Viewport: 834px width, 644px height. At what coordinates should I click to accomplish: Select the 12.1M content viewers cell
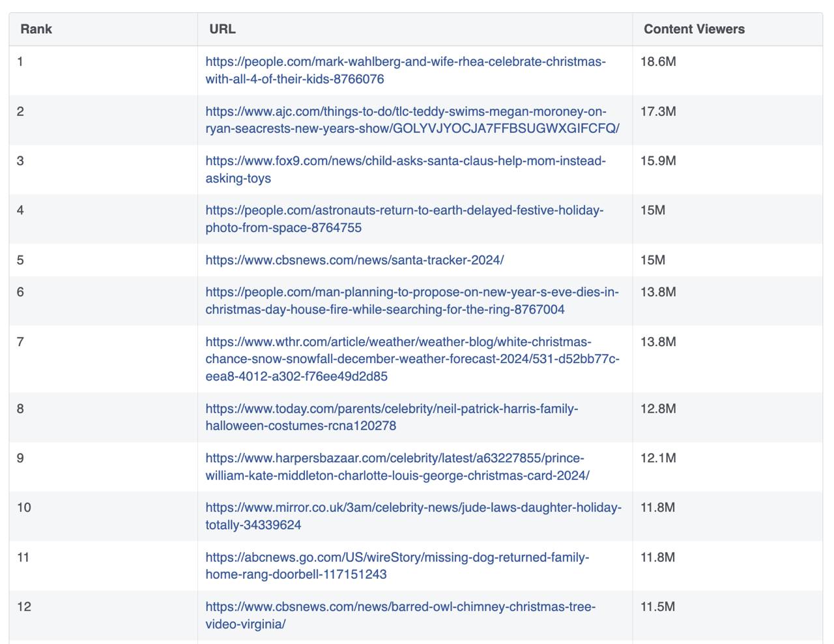click(658, 458)
